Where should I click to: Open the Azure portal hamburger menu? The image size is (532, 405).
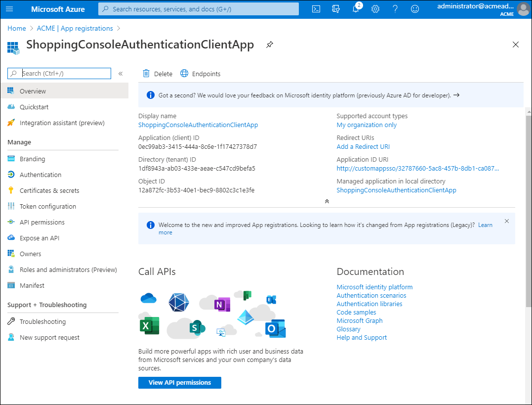click(x=9, y=9)
